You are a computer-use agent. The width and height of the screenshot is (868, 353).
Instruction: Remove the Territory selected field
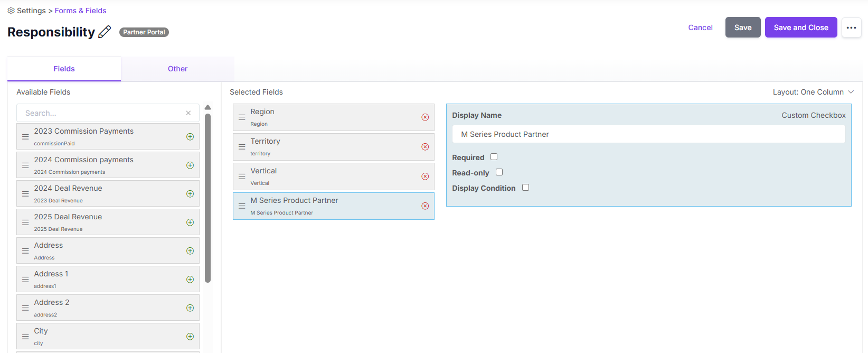(425, 147)
